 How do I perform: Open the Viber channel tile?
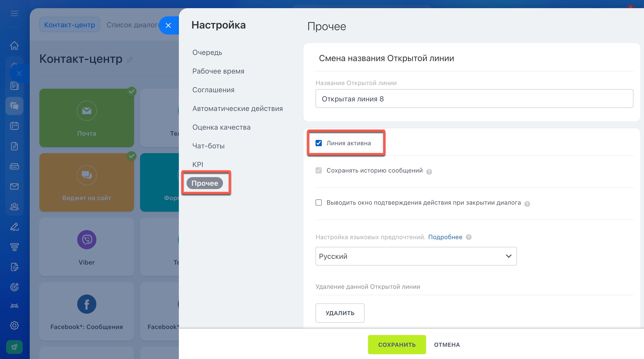87,247
